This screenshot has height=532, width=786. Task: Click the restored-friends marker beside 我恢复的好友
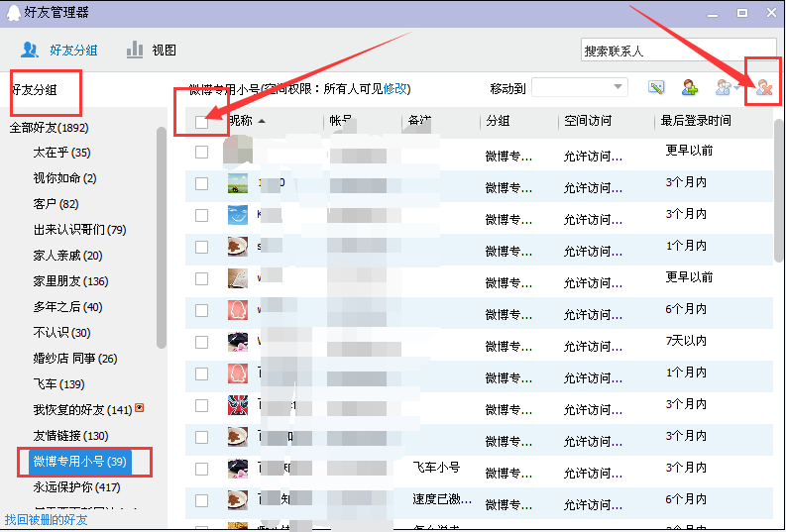coord(140,408)
